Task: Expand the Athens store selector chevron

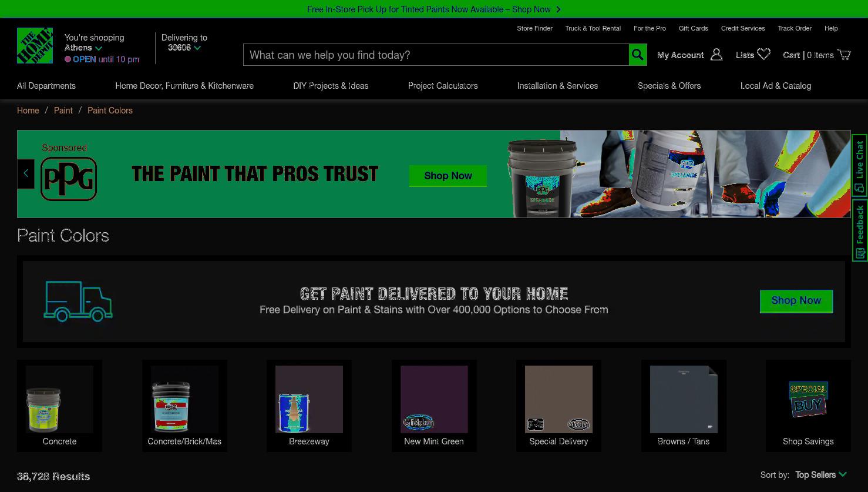Action: (x=99, y=48)
